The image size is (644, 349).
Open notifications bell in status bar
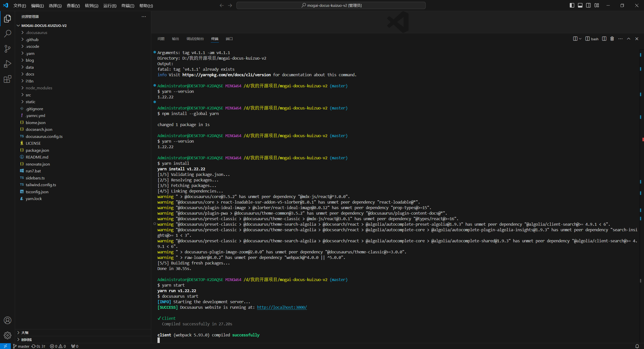(x=637, y=346)
